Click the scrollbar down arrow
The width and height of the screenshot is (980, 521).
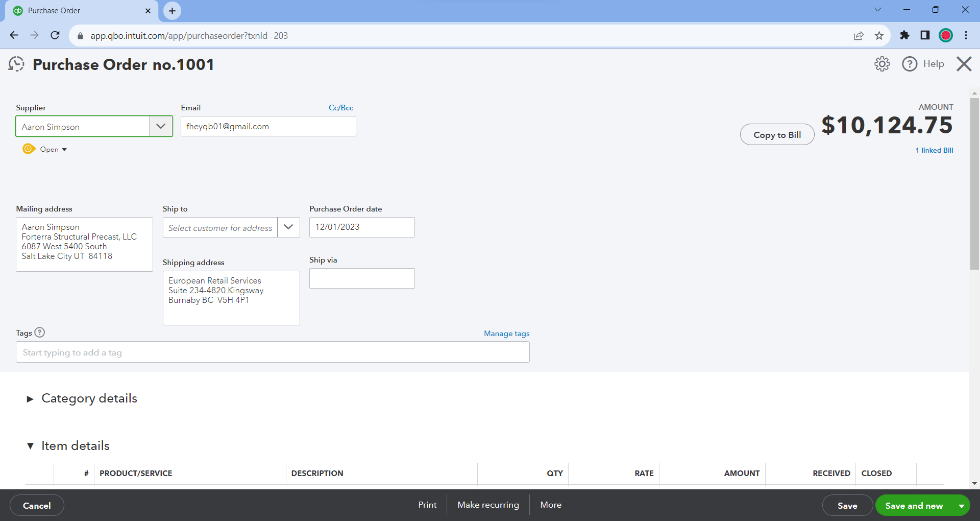click(x=974, y=483)
